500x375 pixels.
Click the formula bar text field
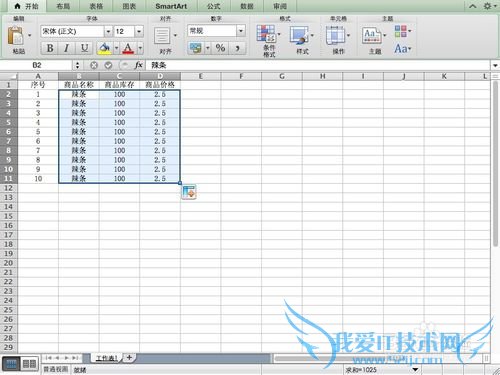click(318, 65)
